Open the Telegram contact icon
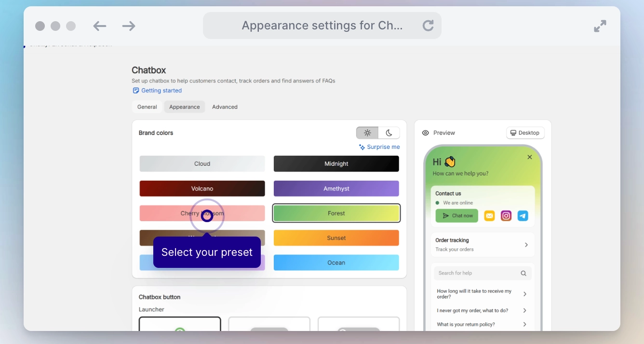Screen dimensions: 644x344 pos(523,216)
